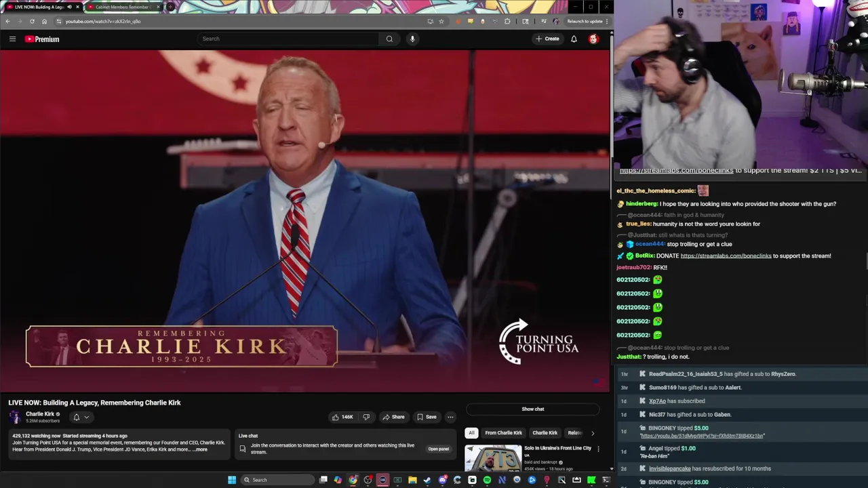
Task: Mute the audio on LIVE NOW tab
Action: pyautogui.click(x=70, y=7)
